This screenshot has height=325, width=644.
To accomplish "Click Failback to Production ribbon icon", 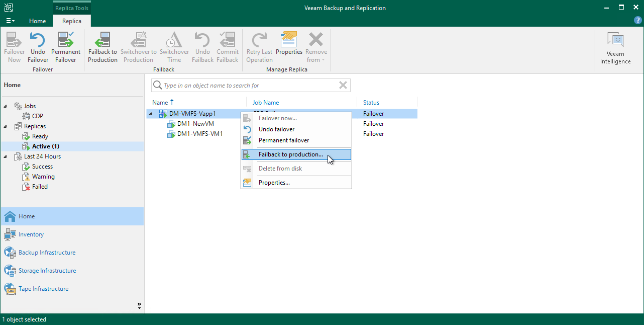I will (102, 47).
